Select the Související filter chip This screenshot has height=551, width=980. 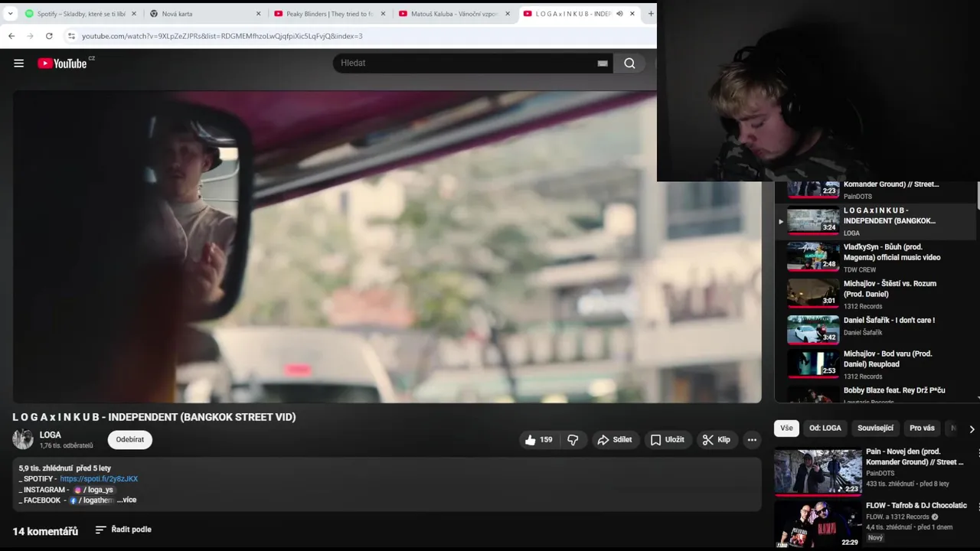click(875, 429)
